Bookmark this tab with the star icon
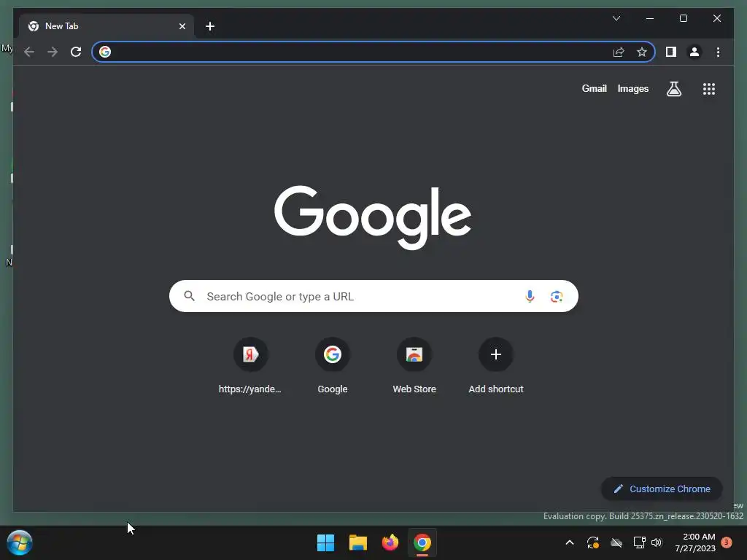This screenshot has width=747, height=560. (x=642, y=52)
